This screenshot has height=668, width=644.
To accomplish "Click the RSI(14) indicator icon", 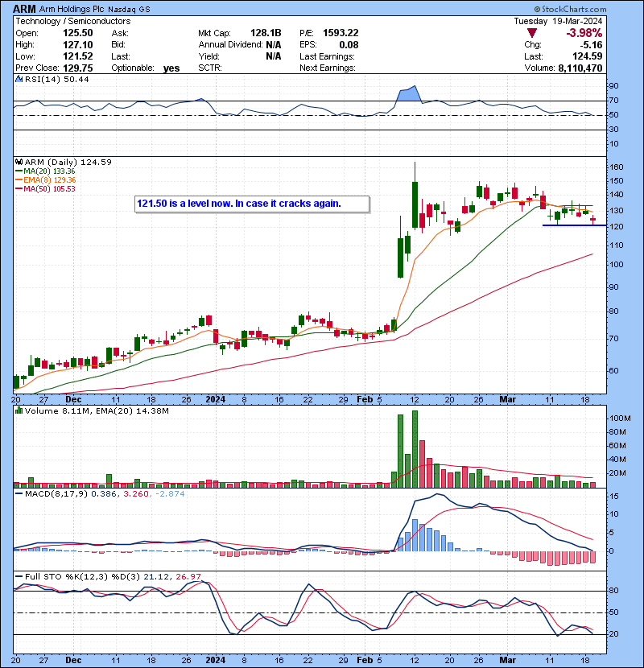I will (x=19, y=79).
